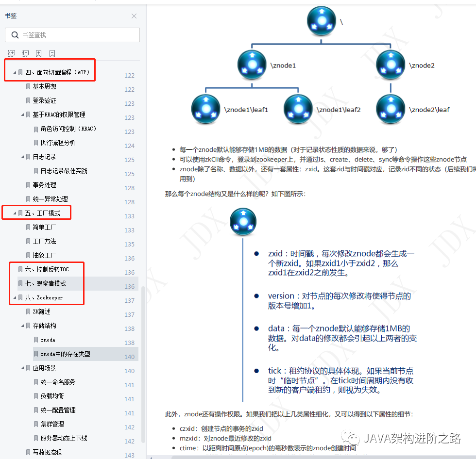Click the expand all bookmarks icon
This screenshot has width=476, height=459.
click(x=11, y=53)
